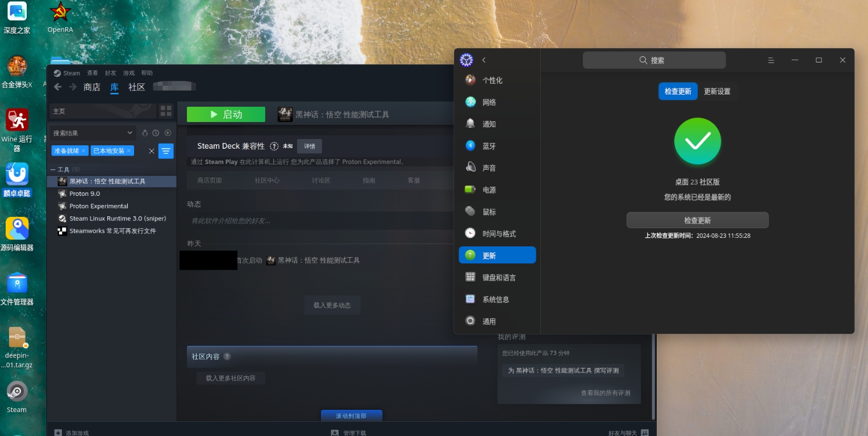The width and height of the screenshot is (868, 436).
Task: Toggle the Linux penguin filter icon
Action: [144, 133]
